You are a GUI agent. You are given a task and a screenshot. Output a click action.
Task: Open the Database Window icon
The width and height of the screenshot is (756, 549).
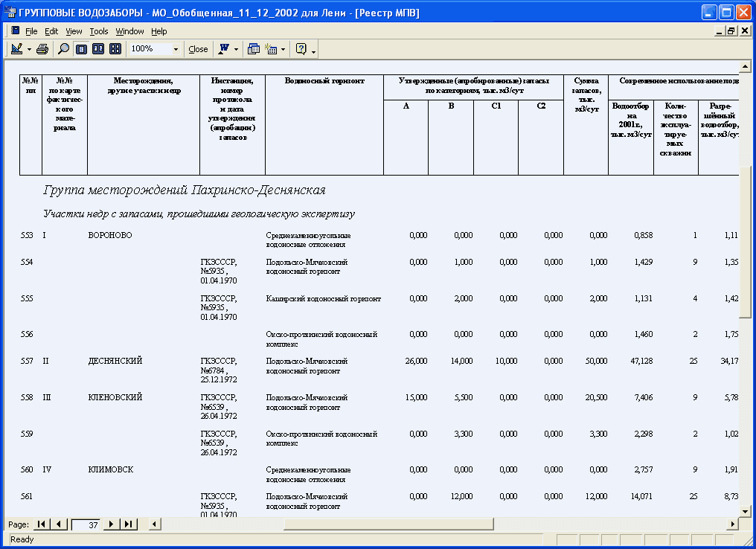254,48
